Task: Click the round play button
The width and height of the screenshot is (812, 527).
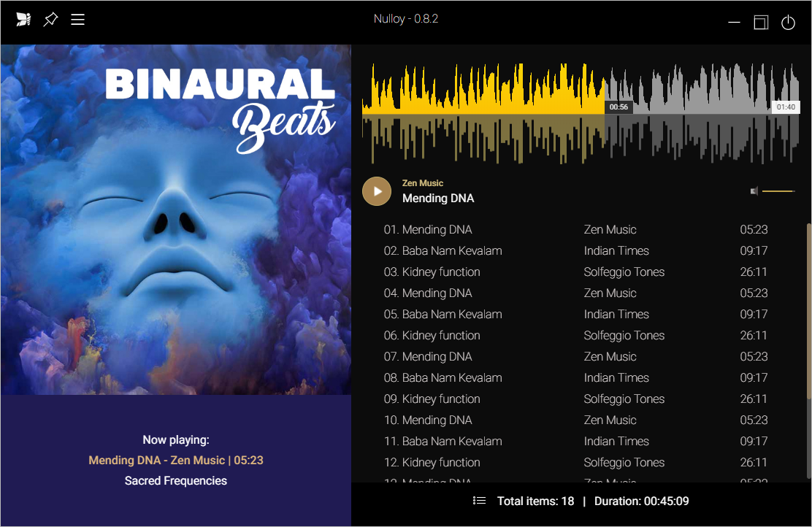Action: (x=377, y=191)
